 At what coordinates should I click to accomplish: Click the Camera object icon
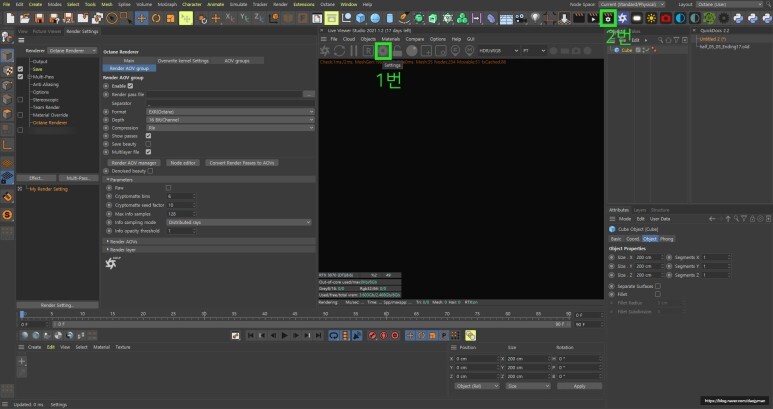click(521, 19)
